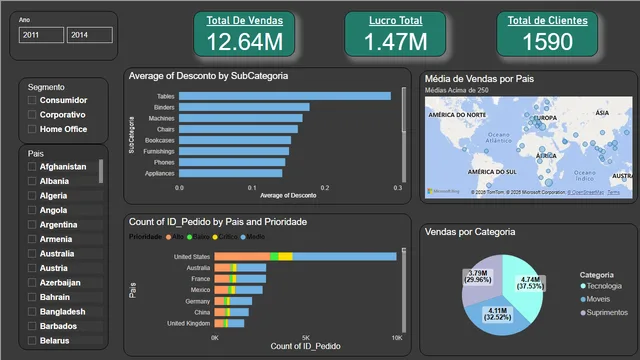Select Moveis in the category legend
The height and width of the screenshot is (360, 640).
click(x=595, y=299)
